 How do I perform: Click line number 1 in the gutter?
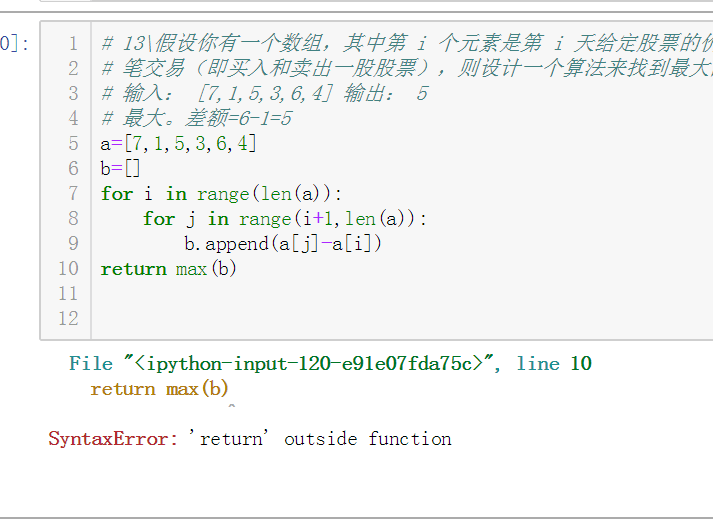(73, 44)
